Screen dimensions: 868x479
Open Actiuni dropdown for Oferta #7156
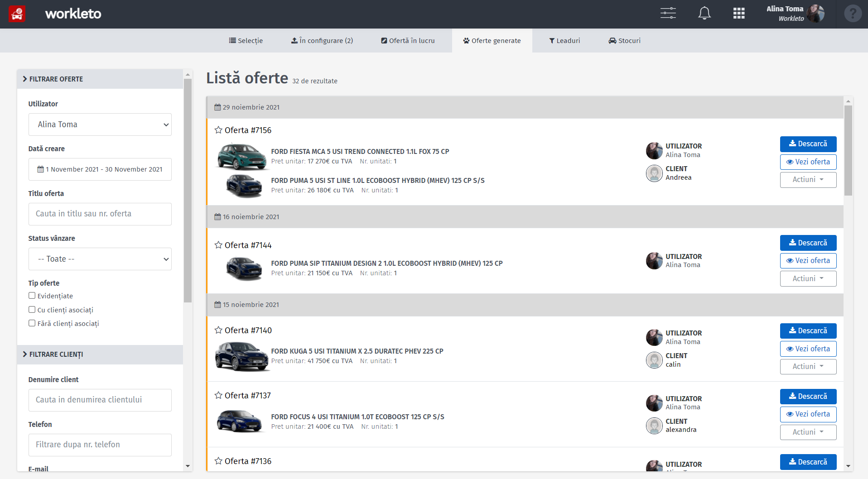point(808,180)
